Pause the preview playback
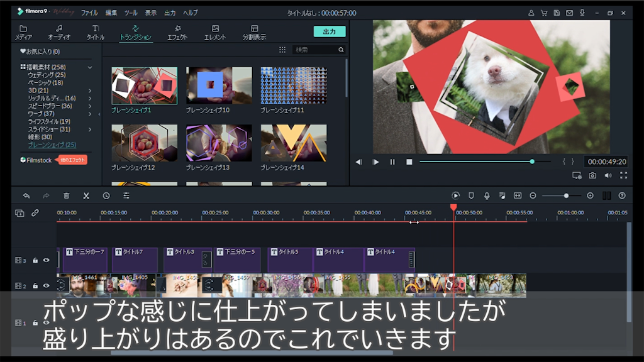This screenshot has width=644, height=362. pos(392,162)
